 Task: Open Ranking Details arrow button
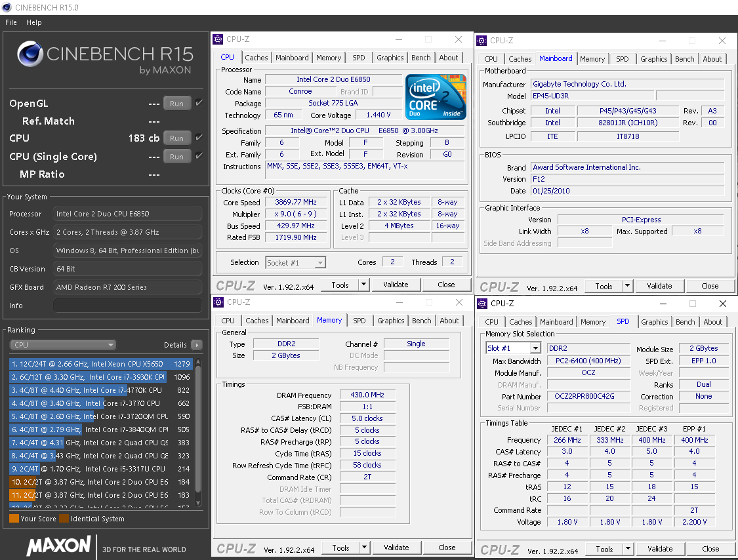point(197,345)
